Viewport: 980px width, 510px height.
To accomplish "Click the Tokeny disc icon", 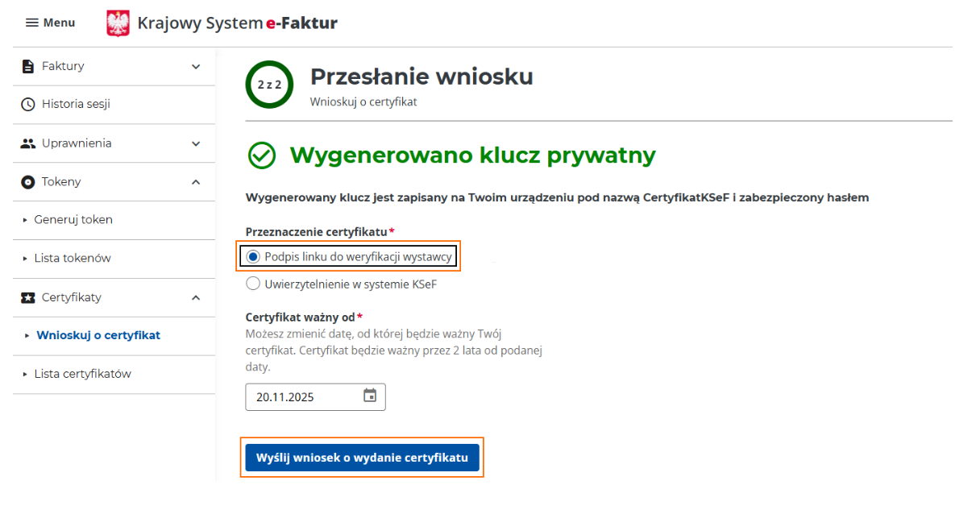I will 28,182.
